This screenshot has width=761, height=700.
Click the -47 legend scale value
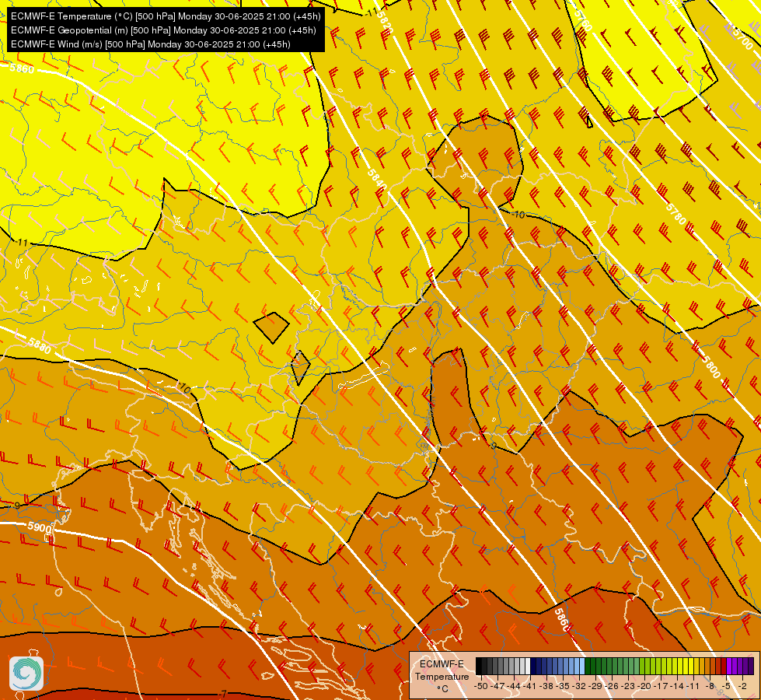click(497, 686)
